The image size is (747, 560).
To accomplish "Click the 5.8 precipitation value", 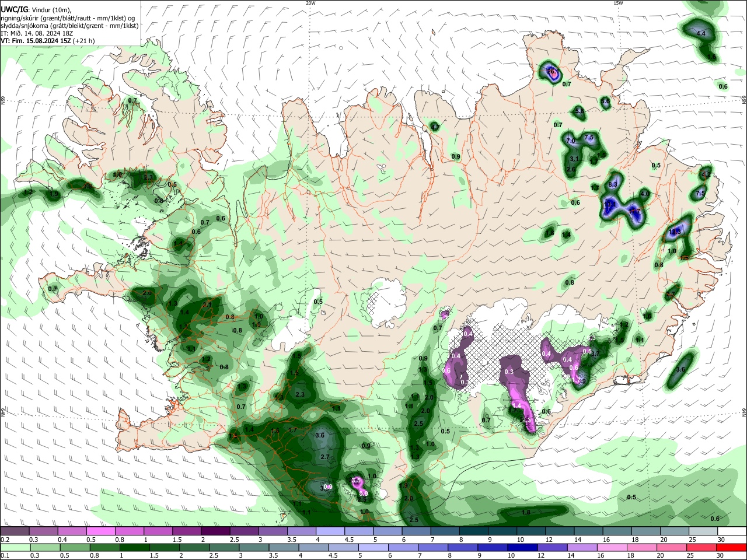I will (x=580, y=111).
